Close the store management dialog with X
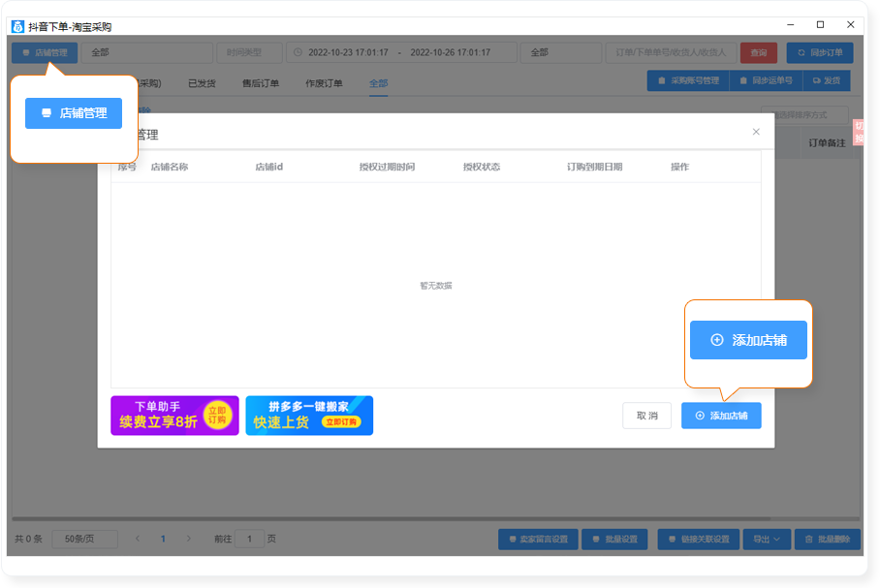The width and height of the screenshot is (880, 588). pyautogui.click(x=756, y=132)
